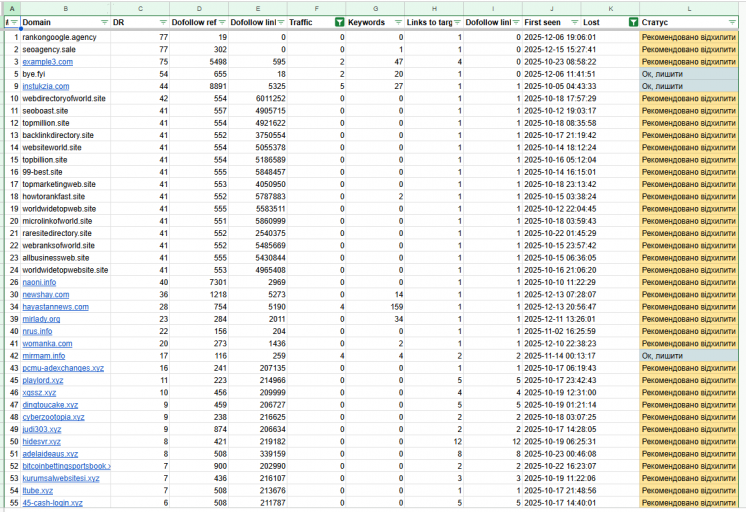Viewport: 746px width, 512px height.
Task: Select the topmillion.site cell
Action: click(66, 123)
